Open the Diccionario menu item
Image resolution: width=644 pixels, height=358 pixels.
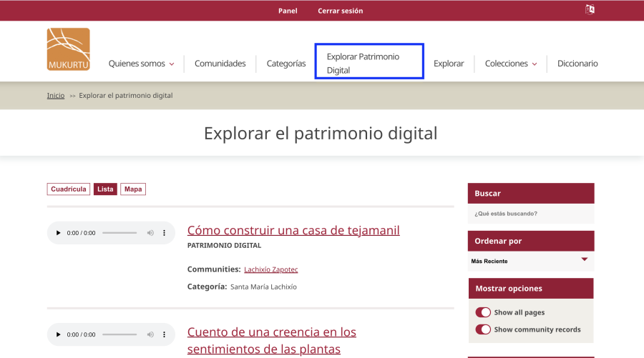pos(577,64)
